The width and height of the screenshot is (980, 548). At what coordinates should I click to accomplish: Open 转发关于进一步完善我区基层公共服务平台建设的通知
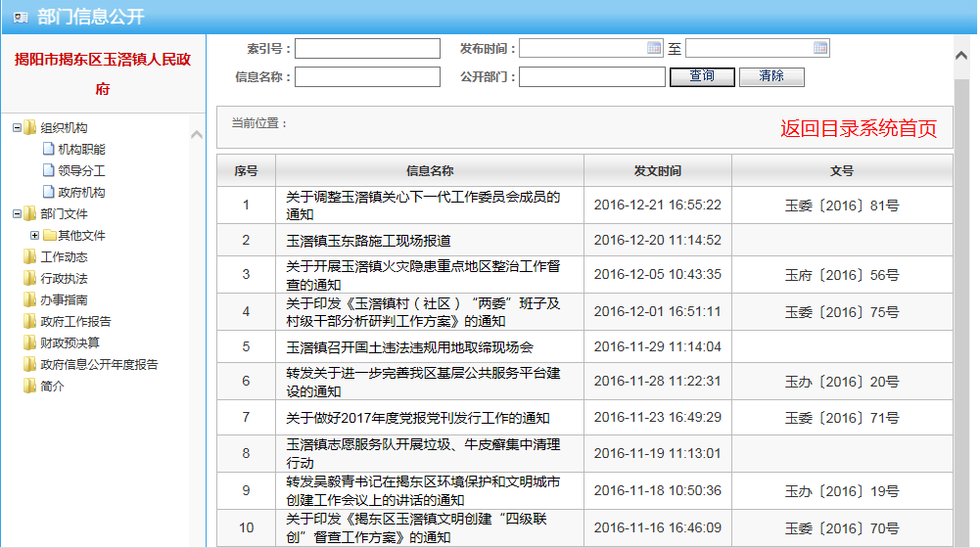pos(423,383)
